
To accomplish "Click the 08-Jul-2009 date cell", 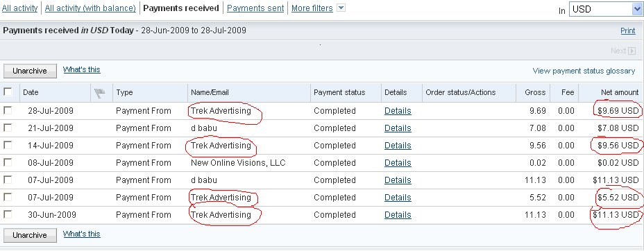I will click(x=51, y=163).
